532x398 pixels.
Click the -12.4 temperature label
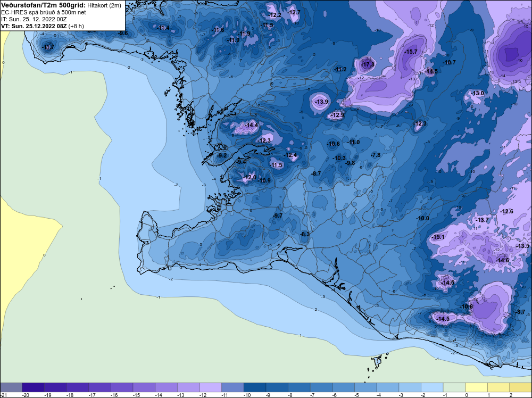point(290,155)
